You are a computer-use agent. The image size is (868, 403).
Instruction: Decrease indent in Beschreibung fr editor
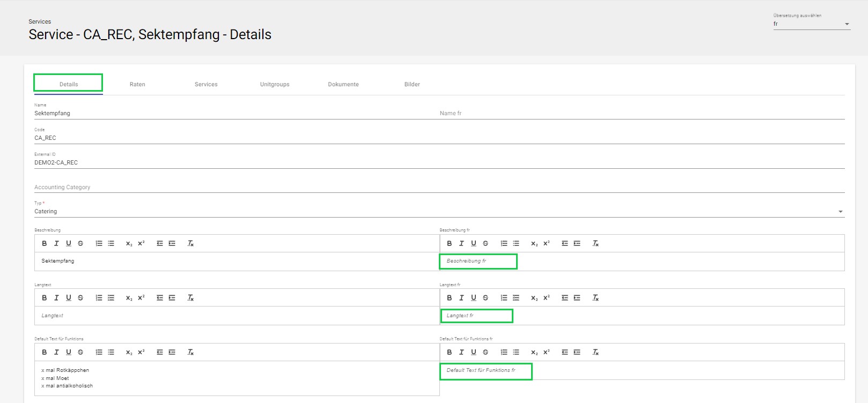(564, 243)
